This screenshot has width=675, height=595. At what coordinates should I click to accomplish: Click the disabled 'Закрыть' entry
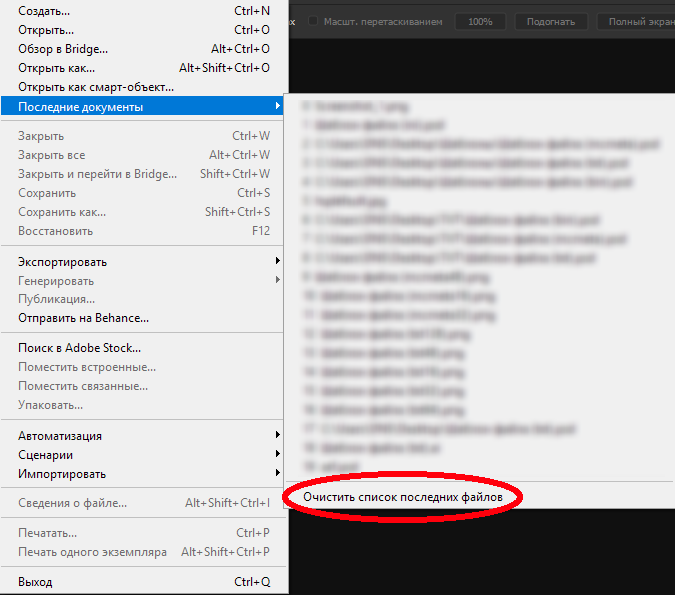(142, 136)
